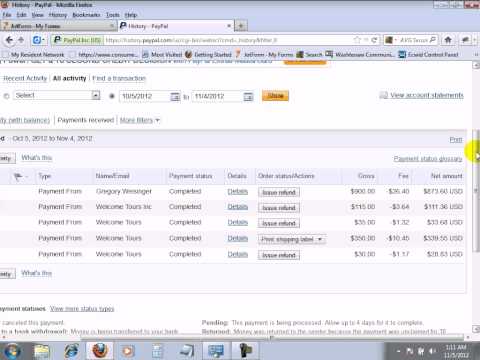Click the Firefox back arrow button
This screenshot has width=480, height=360.
[9, 40]
